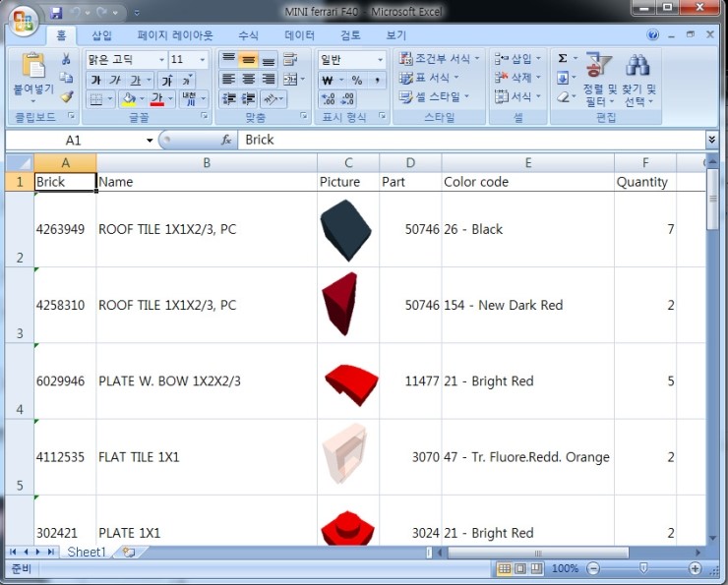Screen dimensions: 728x585
Task: Increase the indent
Action: 249,99
